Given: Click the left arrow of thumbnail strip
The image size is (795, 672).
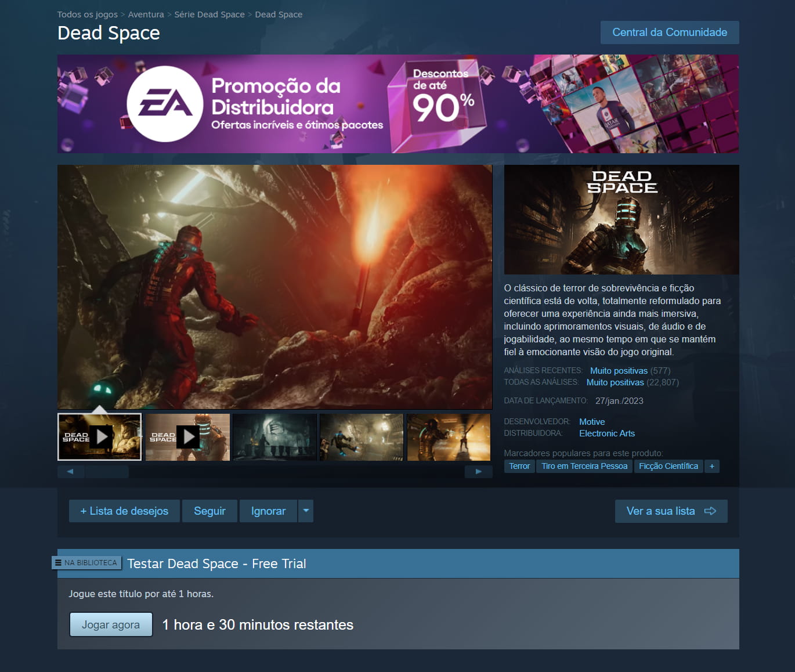Looking at the screenshot, I should coord(70,471).
